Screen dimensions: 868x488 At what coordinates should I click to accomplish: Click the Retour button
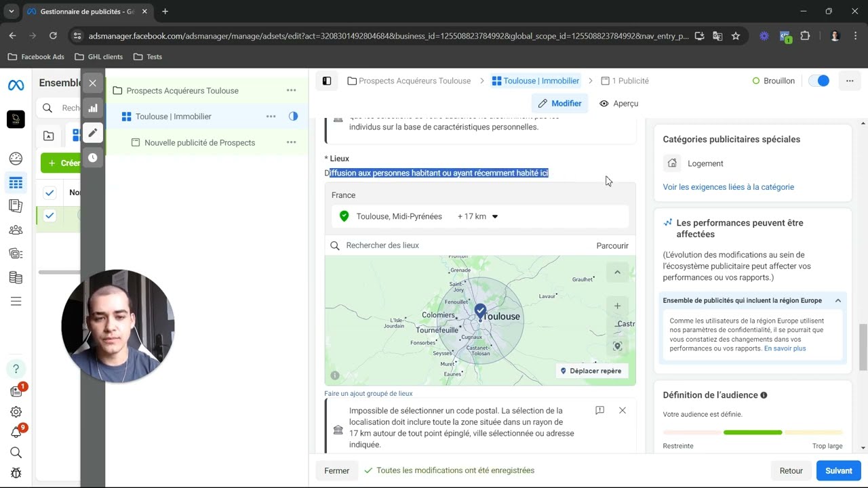pos(791,470)
